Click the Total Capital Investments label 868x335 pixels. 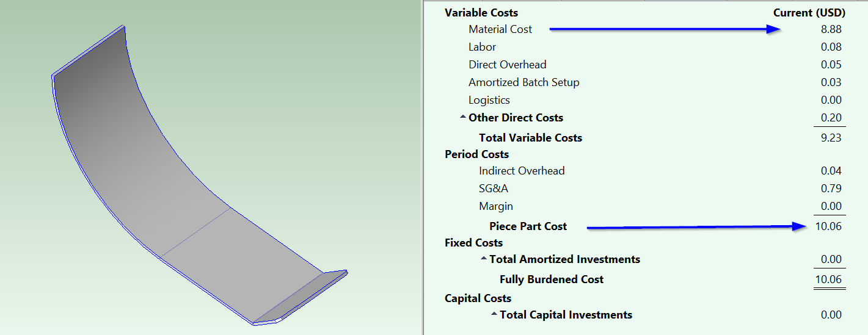point(566,315)
